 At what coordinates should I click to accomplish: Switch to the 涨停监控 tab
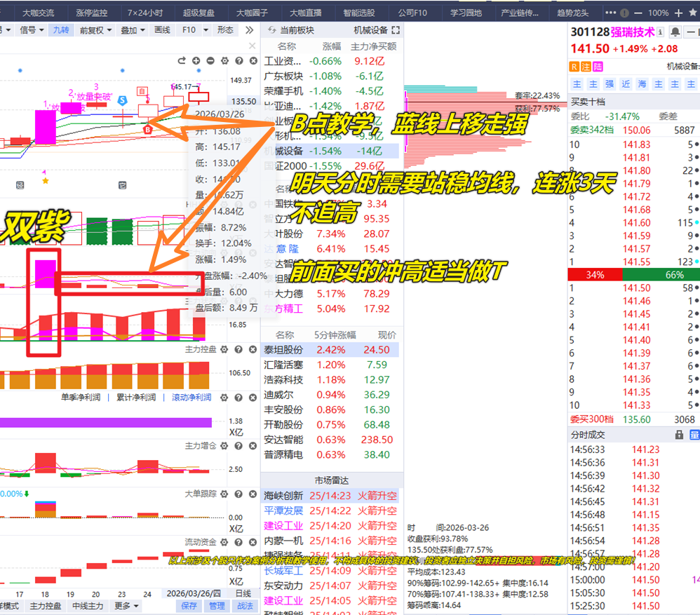[x=92, y=13]
